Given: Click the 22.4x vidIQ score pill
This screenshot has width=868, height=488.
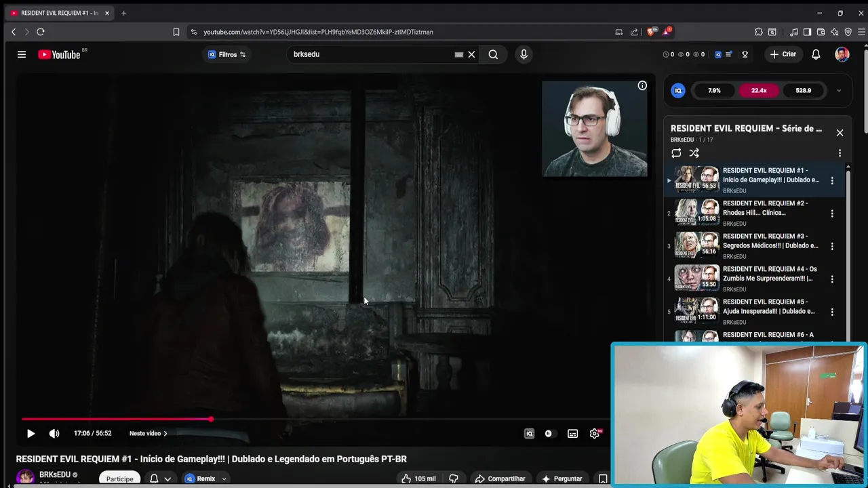Looking at the screenshot, I should (x=759, y=90).
